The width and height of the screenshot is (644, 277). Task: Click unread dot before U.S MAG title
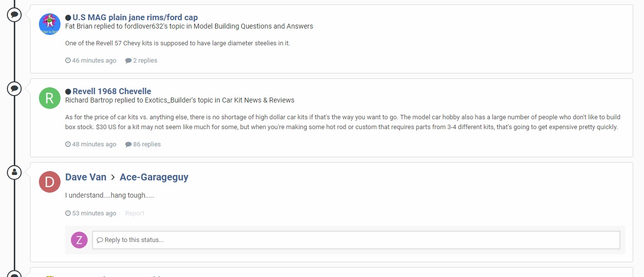click(x=68, y=18)
